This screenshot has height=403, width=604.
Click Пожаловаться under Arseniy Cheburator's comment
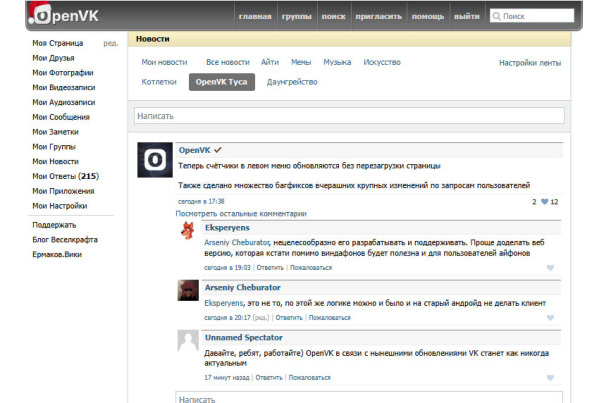(330, 318)
